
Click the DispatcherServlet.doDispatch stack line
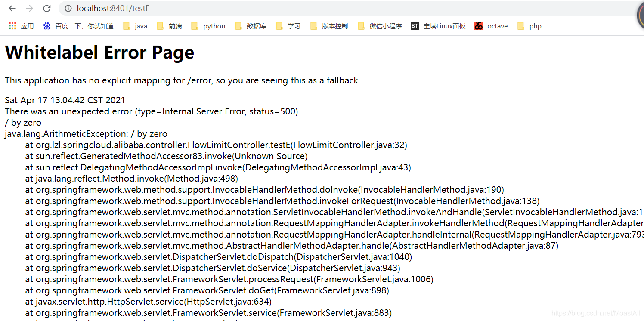tap(219, 257)
